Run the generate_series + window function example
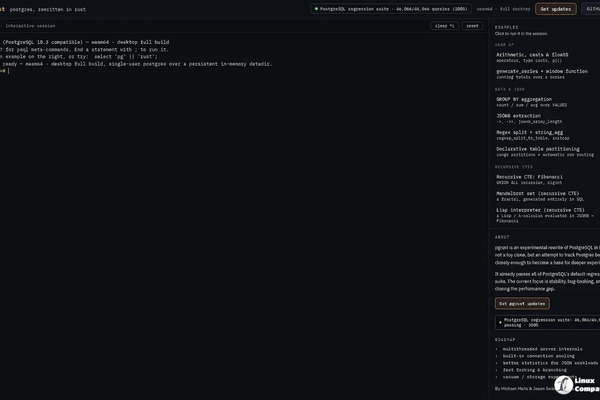Screen dimensions: 600x400 tap(546, 74)
